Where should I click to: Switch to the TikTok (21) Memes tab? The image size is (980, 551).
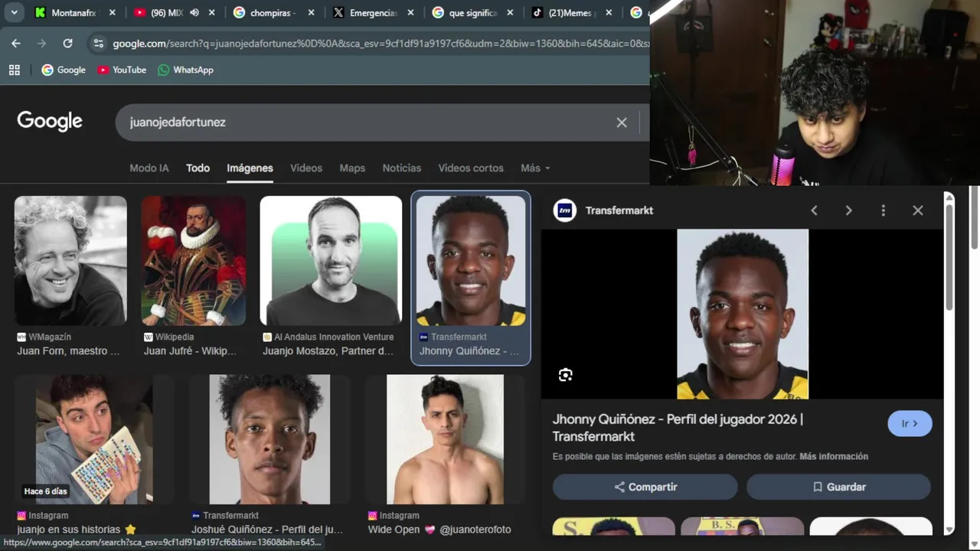(x=573, y=12)
